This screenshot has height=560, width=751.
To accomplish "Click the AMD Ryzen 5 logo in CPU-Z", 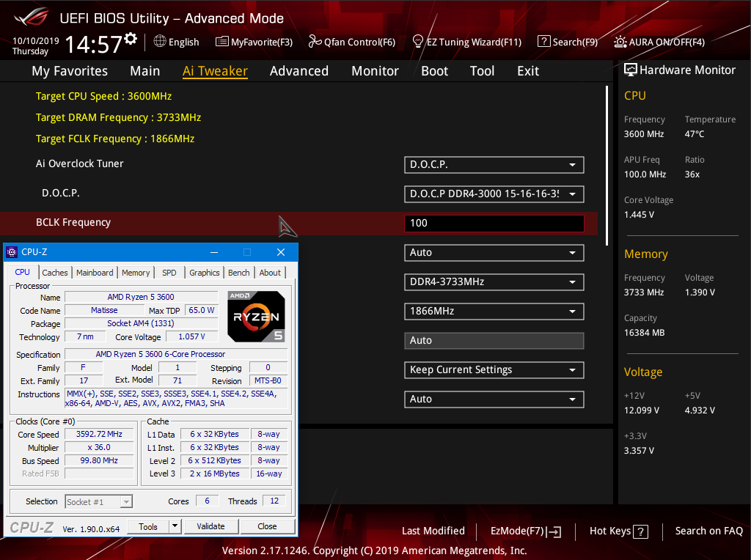I will pos(256,317).
